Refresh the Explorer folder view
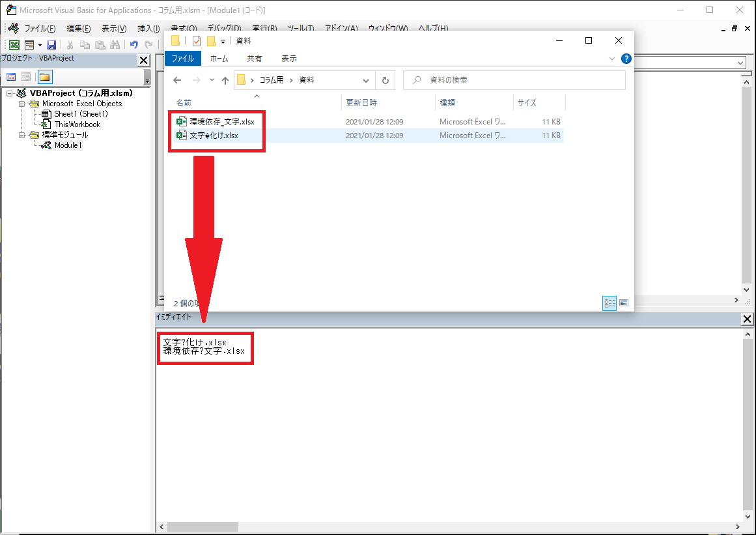The height and width of the screenshot is (535, 756). click(x=385, y=81)
